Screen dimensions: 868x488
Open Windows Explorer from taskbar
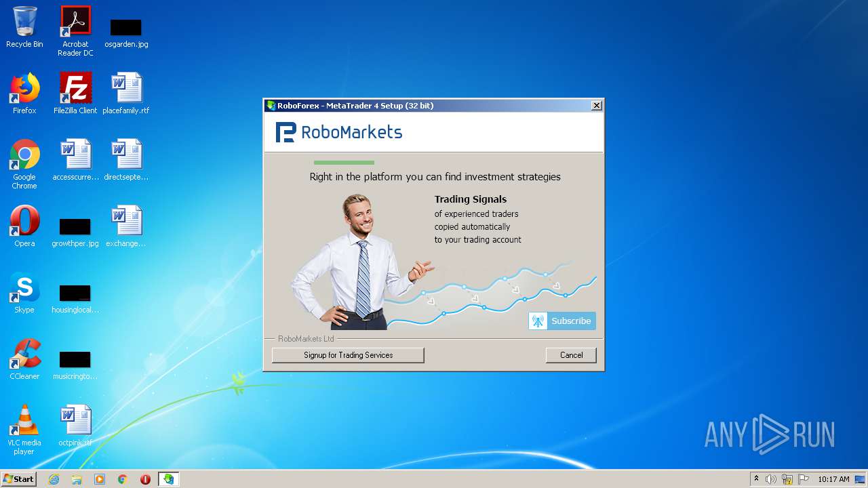pos(77,479)
